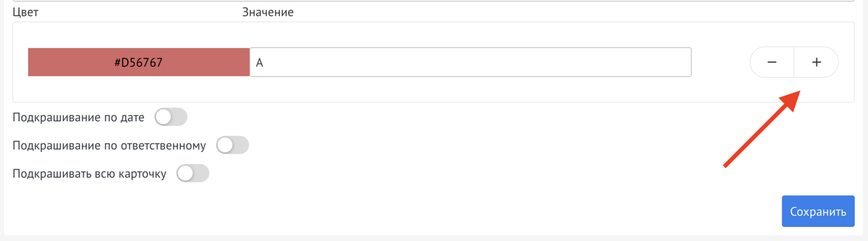The width and height of the screenshot is (868, 241).
Task: Click the plus icon to add a color row
Action: (x=816, y=62)
